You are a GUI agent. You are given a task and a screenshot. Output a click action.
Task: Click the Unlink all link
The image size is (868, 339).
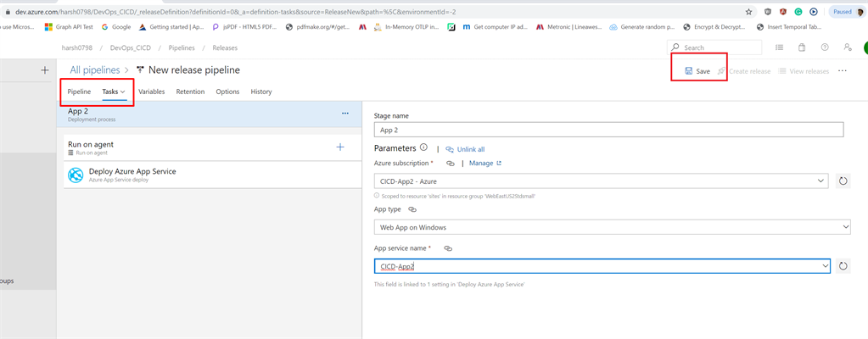coord(470,149)
